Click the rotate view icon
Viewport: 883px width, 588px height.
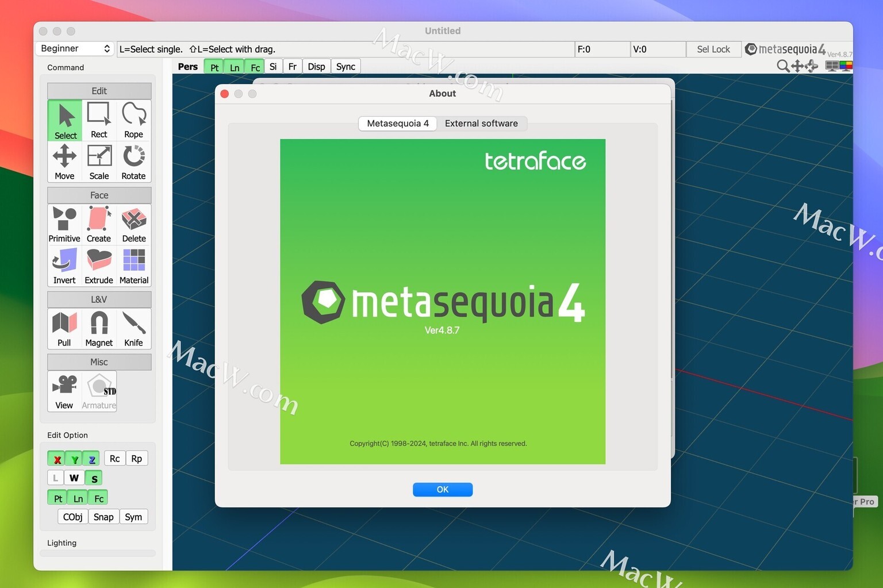(811, 66)
